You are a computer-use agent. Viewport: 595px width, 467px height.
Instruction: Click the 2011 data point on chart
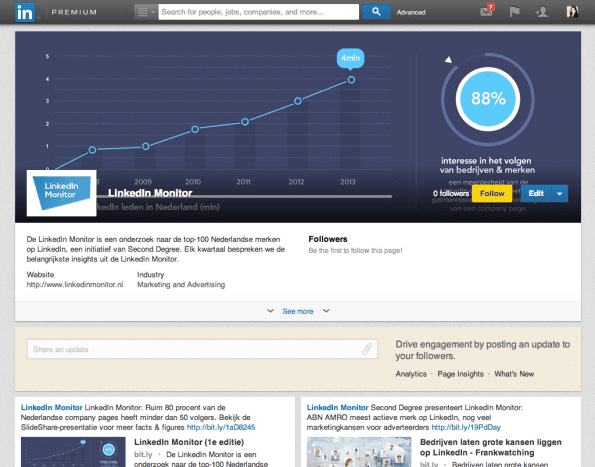[245, 122]
